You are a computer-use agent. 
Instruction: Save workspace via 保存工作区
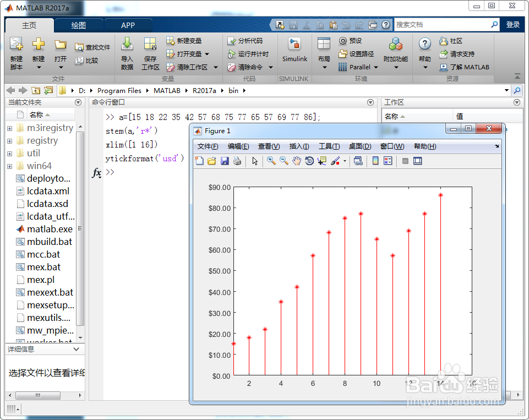[150, 53]
